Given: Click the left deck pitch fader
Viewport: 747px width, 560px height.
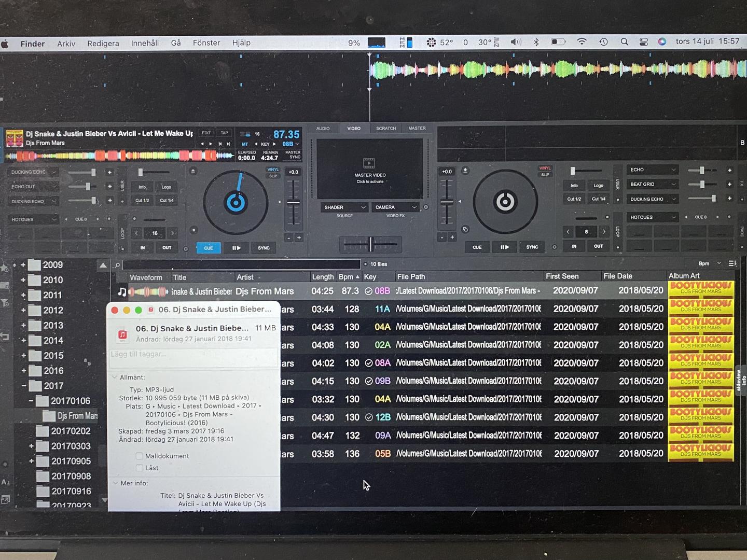Looking at the screenshot, I should (294, 203).
